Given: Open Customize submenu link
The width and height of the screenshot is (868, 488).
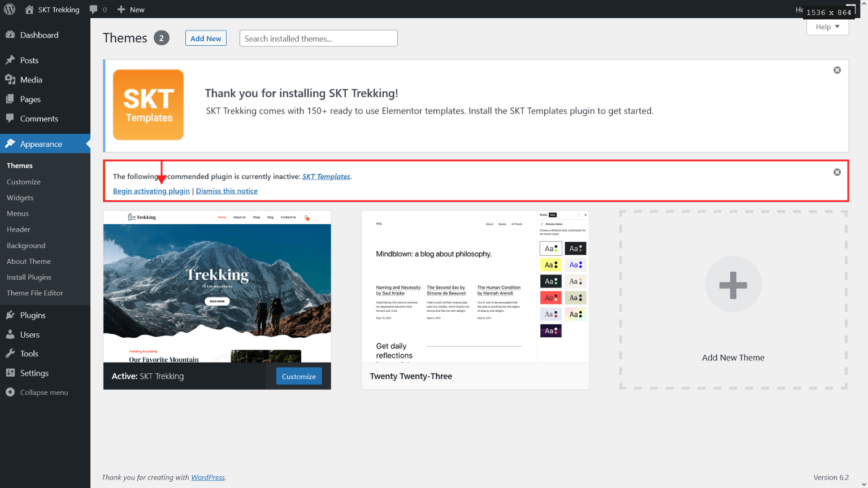Looking at the screenshot, I should click(24, 182).
